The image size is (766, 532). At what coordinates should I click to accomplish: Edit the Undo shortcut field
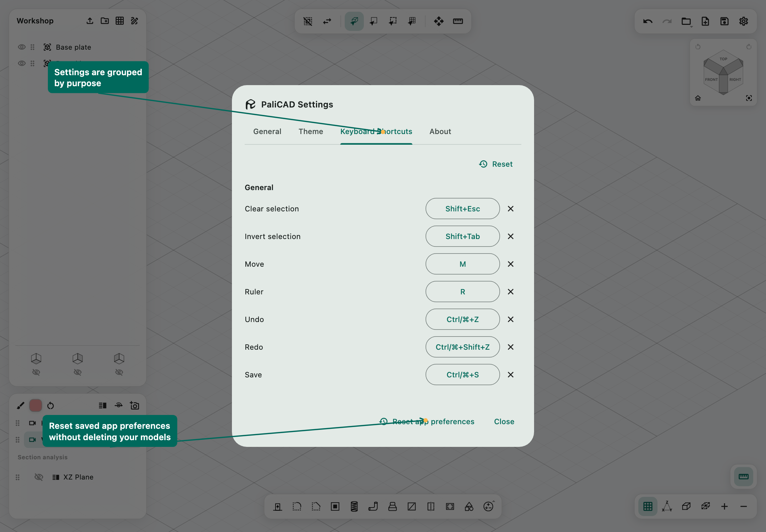point(462,319)
